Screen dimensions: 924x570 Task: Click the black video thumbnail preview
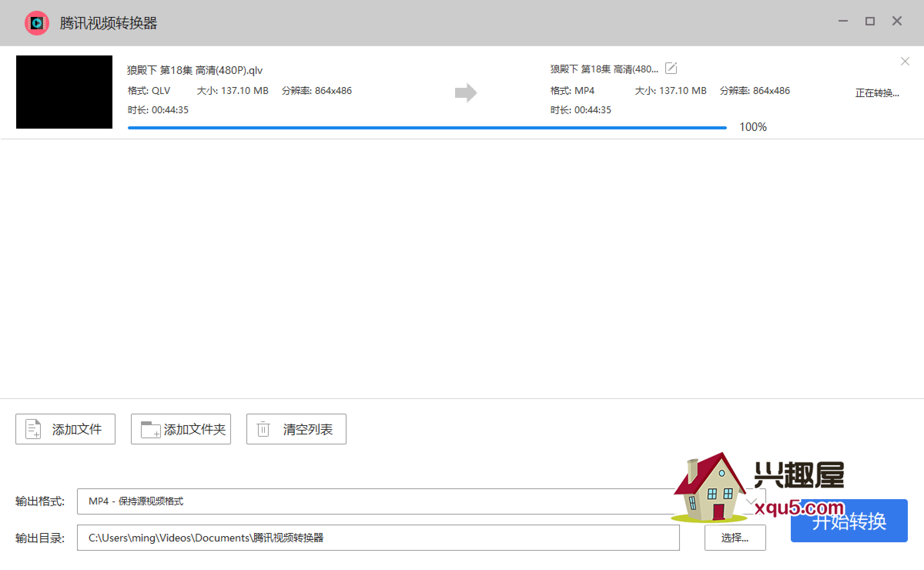(x=64, y=92)
